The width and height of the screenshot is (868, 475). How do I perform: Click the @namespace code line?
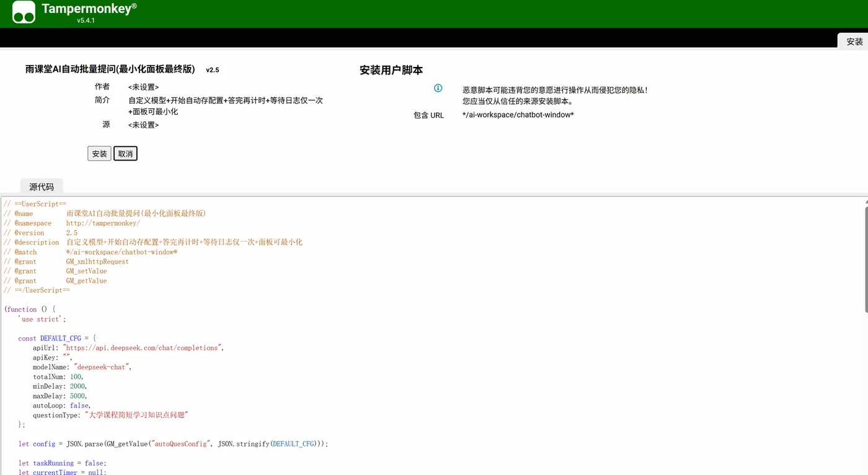click(x=72, y=223)
